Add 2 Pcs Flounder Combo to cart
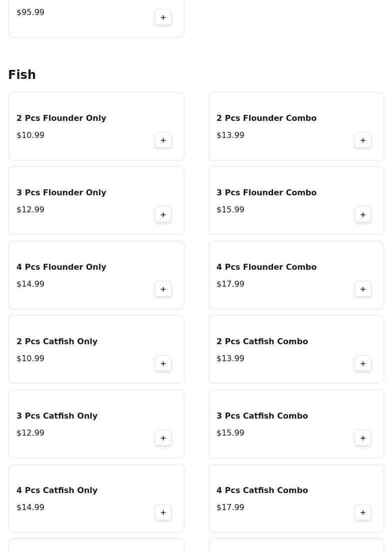 pyautogui.click(x=363, y=140)
